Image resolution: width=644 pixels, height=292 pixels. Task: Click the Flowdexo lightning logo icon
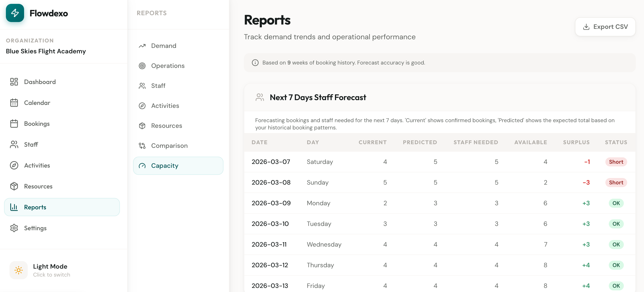coord(15,13)
